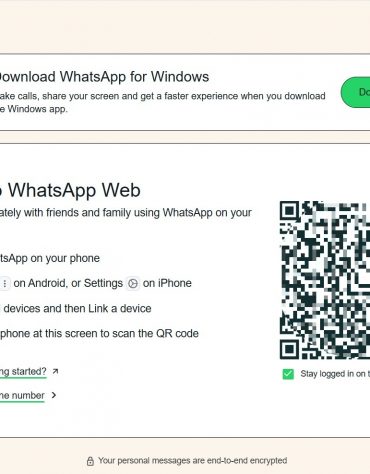Open the log in with phone number link

pyautogui.click(x=22, y=396)
